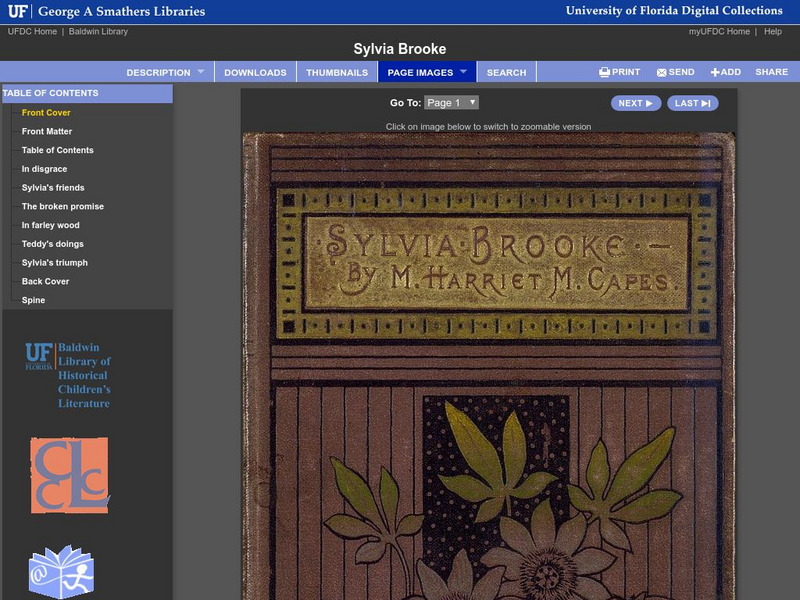This screenshot has width=800, height=600.
Task: Click the orange CLC logo
Action: [69, 475]
